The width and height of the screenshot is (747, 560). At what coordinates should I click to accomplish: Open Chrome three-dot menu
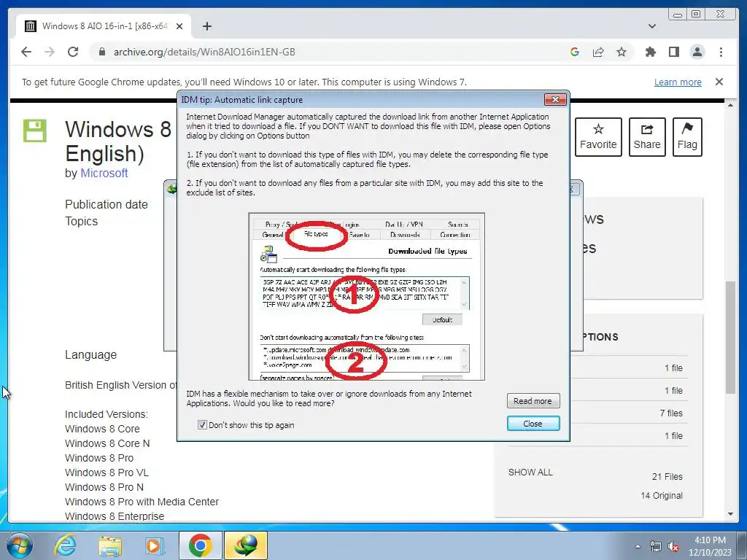[721, 52]
